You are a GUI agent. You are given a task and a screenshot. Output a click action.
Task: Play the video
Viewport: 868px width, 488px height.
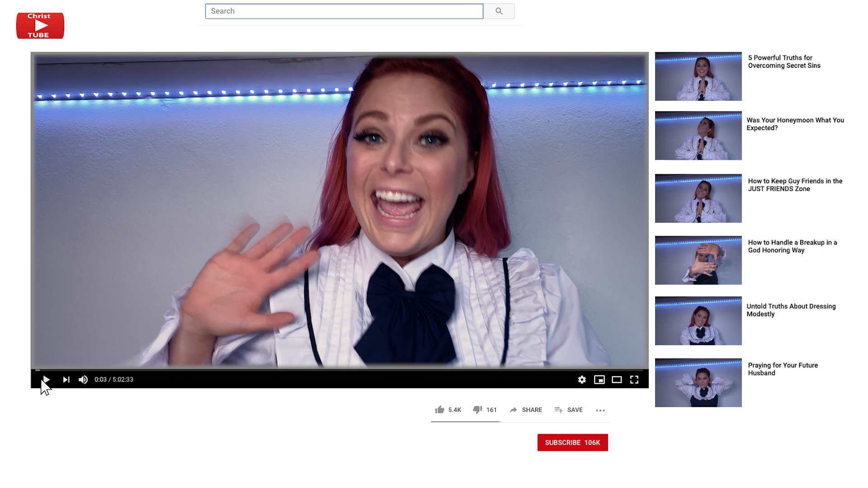[x=46, y=380]
